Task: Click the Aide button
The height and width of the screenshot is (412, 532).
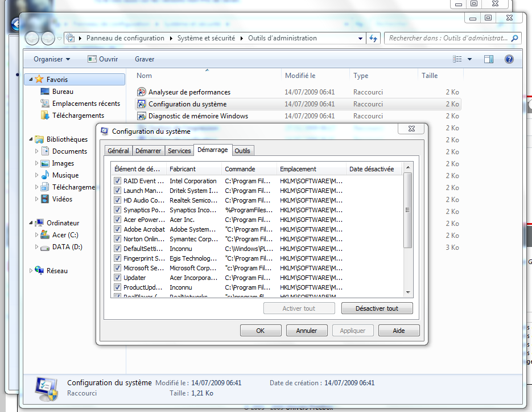Action: tap(399, 331)
